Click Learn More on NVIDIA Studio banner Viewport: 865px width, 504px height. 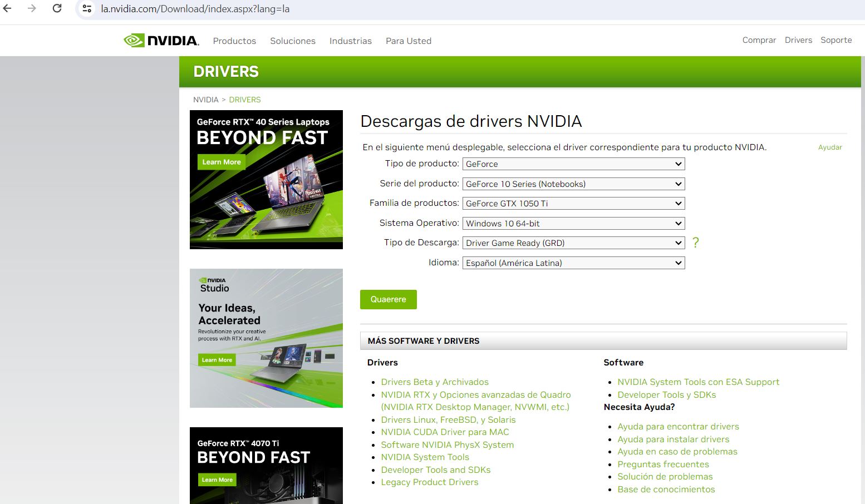217,360
